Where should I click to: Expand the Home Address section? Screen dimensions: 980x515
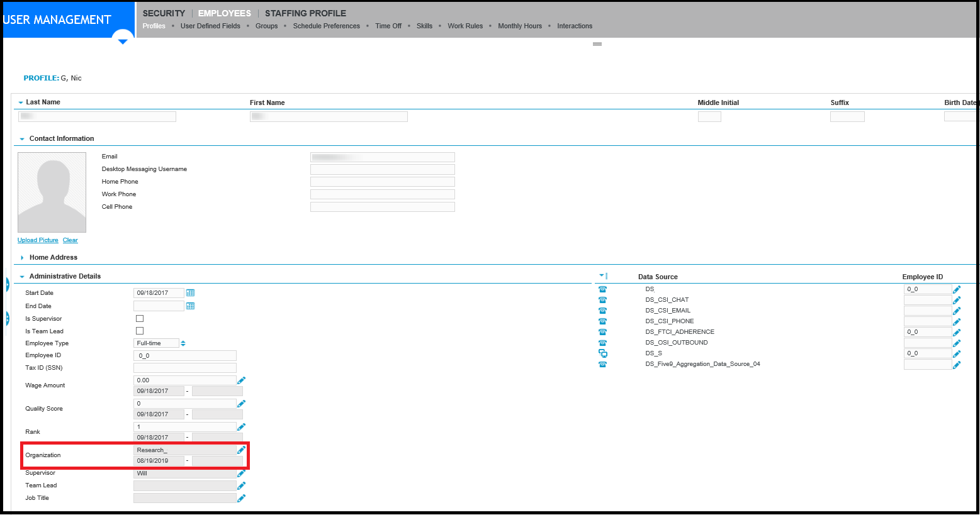click(22, 258)
